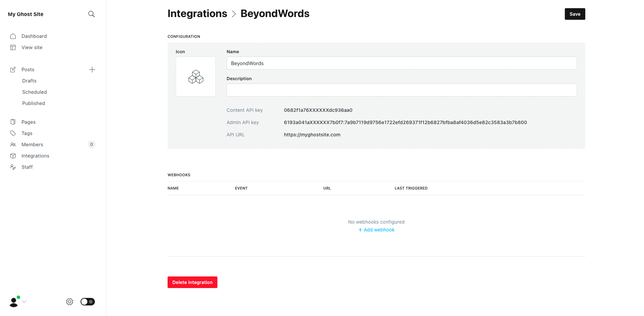The width and height of the screenshot is (644, 316).
Task: Click the Name input field
Action: (x=402, y=63)
